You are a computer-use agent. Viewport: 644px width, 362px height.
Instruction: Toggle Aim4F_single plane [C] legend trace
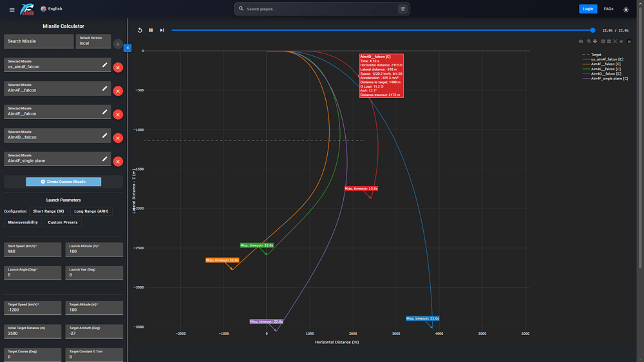point(605,79)
